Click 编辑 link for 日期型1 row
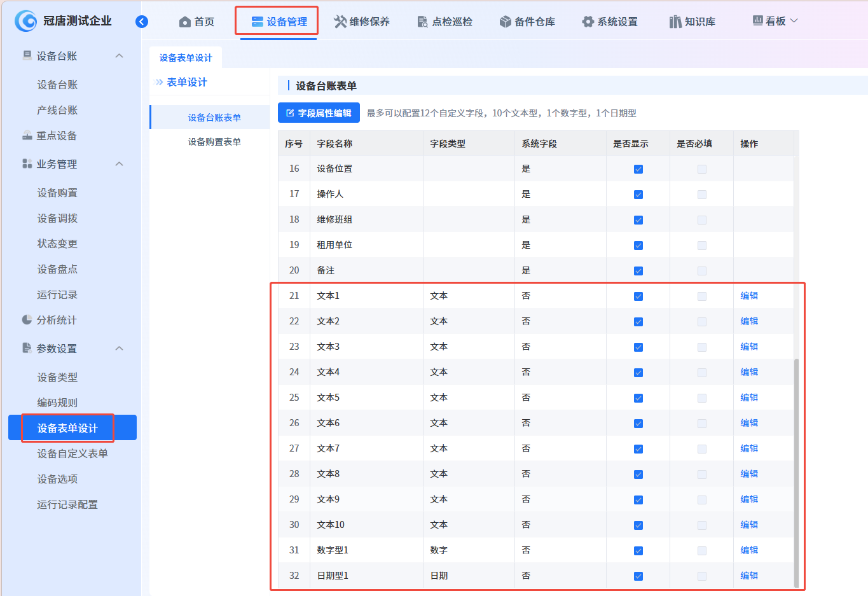The height and width of the screenshot is (596, 868). coord(749,576)
